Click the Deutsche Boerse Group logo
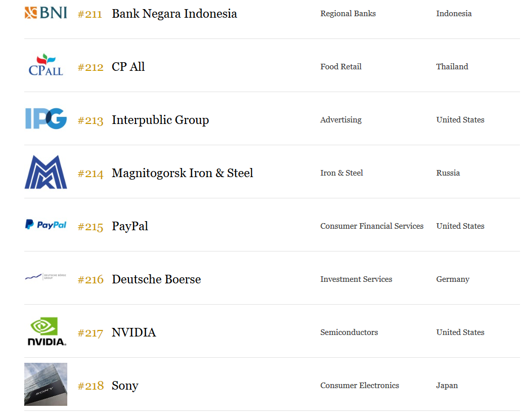Image resolution: width=522 pixels, height=420 pixels. [46, 277]
